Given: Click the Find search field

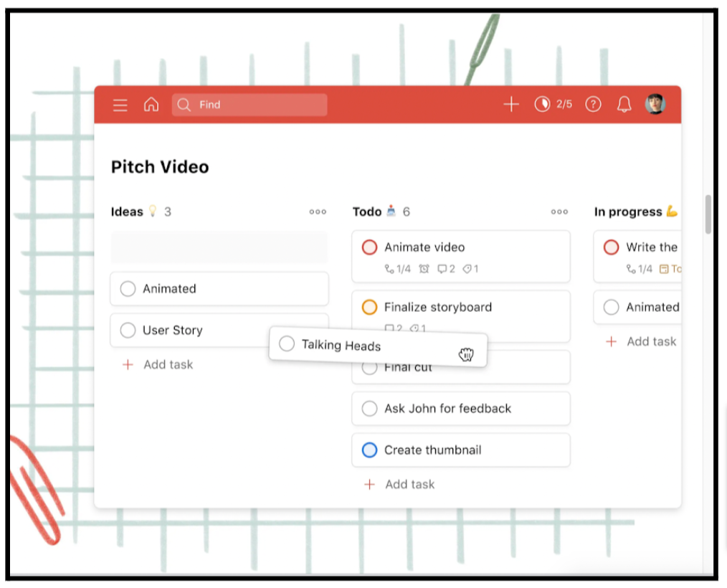Looking at the screenshot, I should 250,105.
